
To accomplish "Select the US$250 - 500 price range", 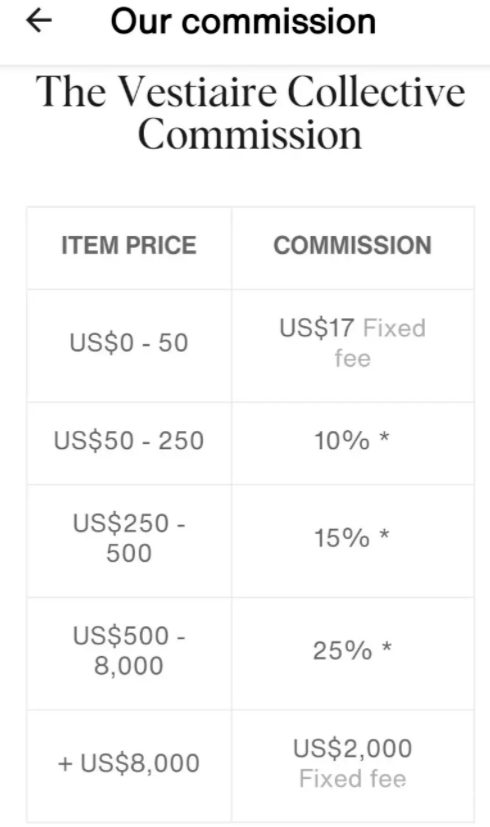I will 129,538.
